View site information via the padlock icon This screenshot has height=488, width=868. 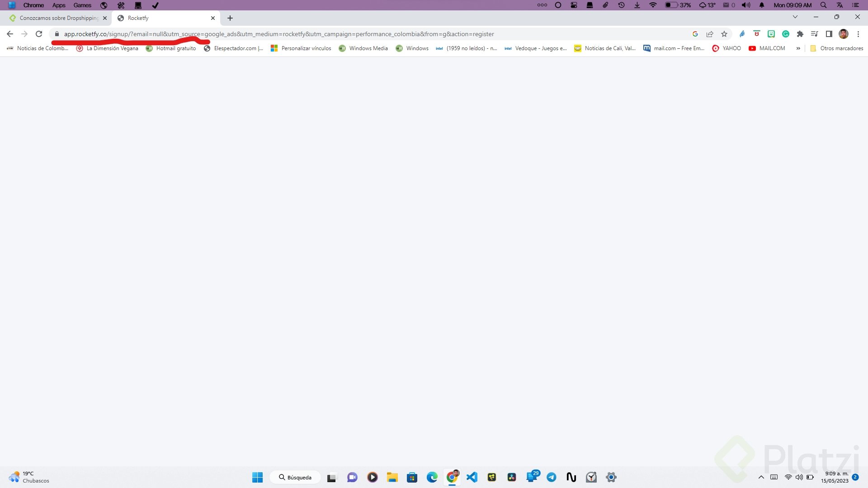[x=57, y=34]
